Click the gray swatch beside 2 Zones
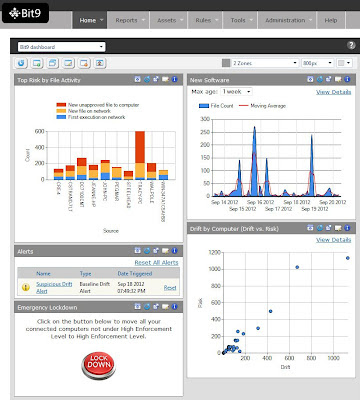Image resolution: width=360 pixels, height=400 pixels. tap(226, 63)
